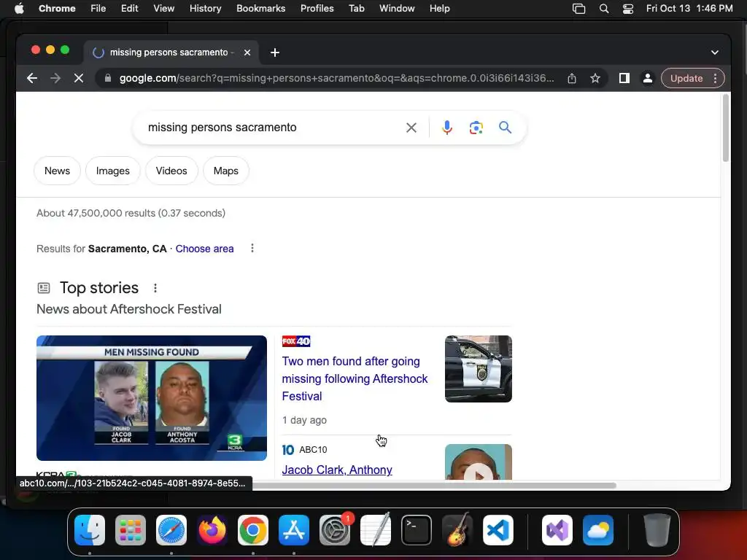Toggle the side panel icon
747x560 pixels.
[x=624, y=78]
